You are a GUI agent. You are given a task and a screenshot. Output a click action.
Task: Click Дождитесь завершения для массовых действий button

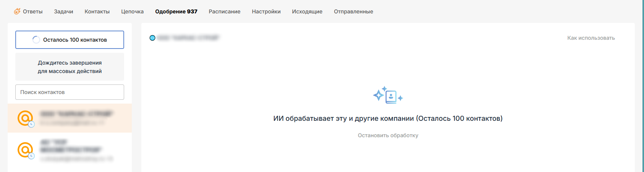70,67
